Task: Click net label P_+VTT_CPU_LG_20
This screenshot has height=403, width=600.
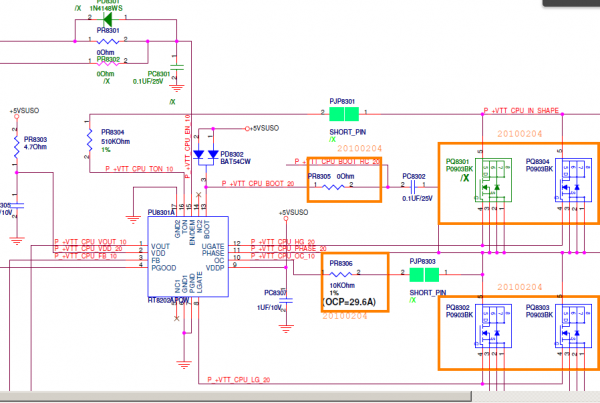Action: point(239,380)
